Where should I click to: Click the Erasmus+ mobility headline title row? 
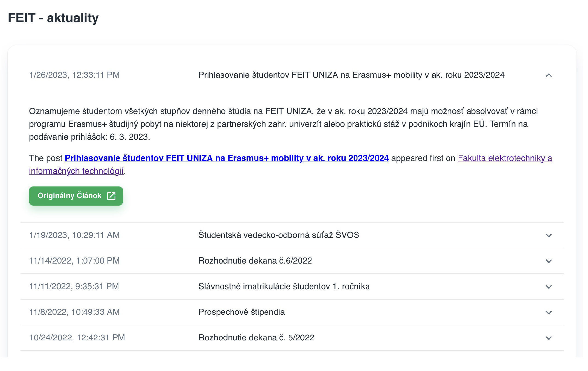[x=351, y=75]
